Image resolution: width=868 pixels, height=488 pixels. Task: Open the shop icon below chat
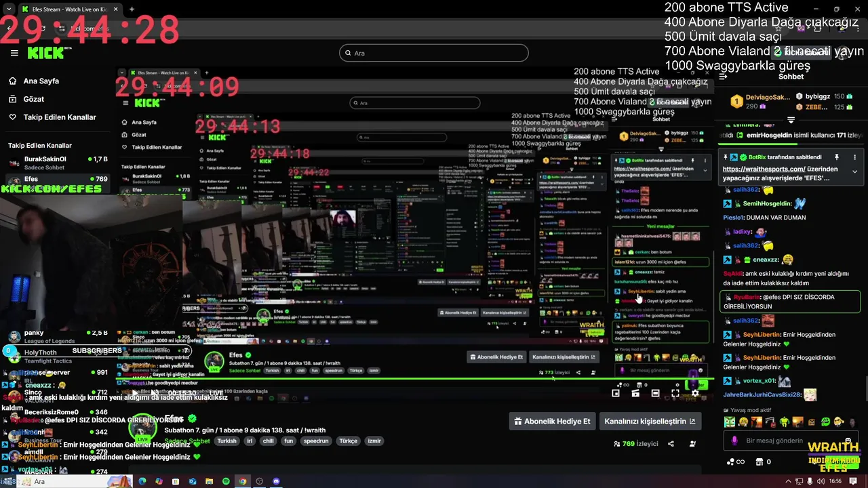(x=759, y=462)
